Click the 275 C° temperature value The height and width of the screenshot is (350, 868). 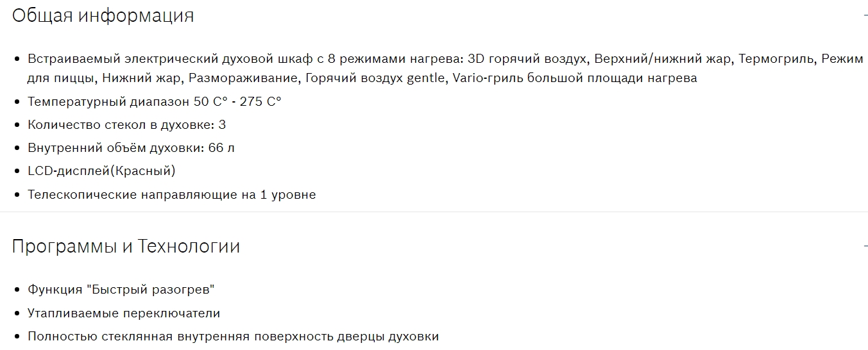coord(260,101)
